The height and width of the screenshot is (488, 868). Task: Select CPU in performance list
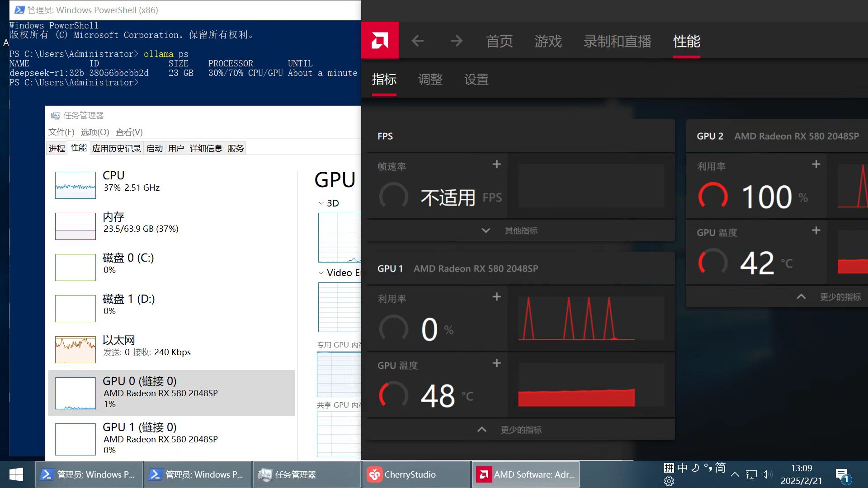172,184
